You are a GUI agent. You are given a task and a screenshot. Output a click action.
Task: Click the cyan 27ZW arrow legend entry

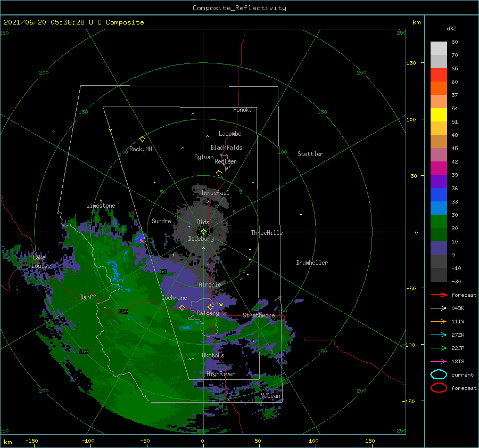[439, 335]
